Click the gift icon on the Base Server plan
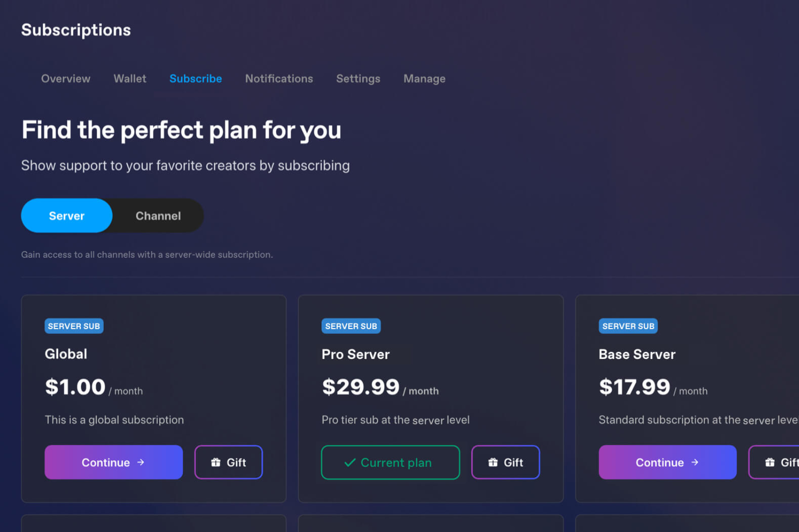The height and width of the screenshot is (532, 799). click(x=770, y=462)
